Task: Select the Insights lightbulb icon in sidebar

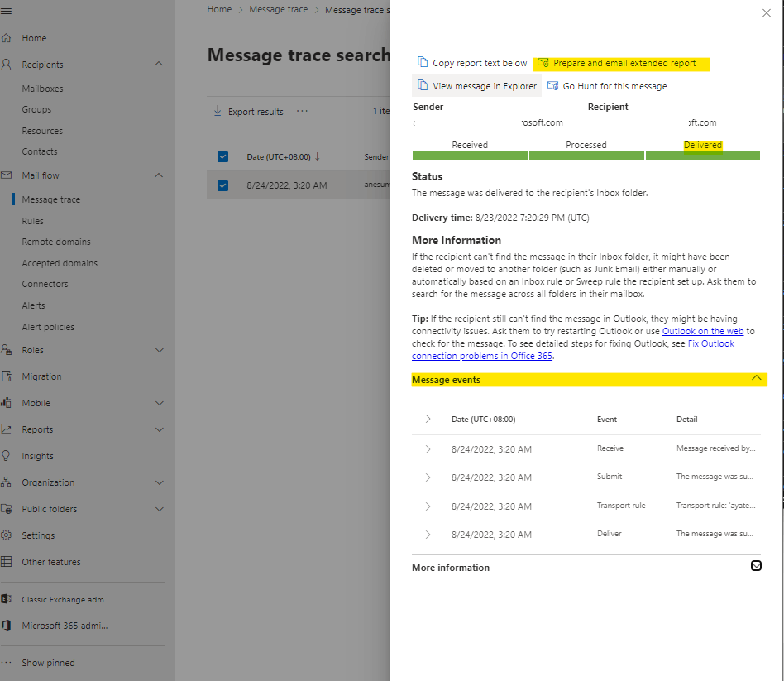Action: (x=8, y=455)
